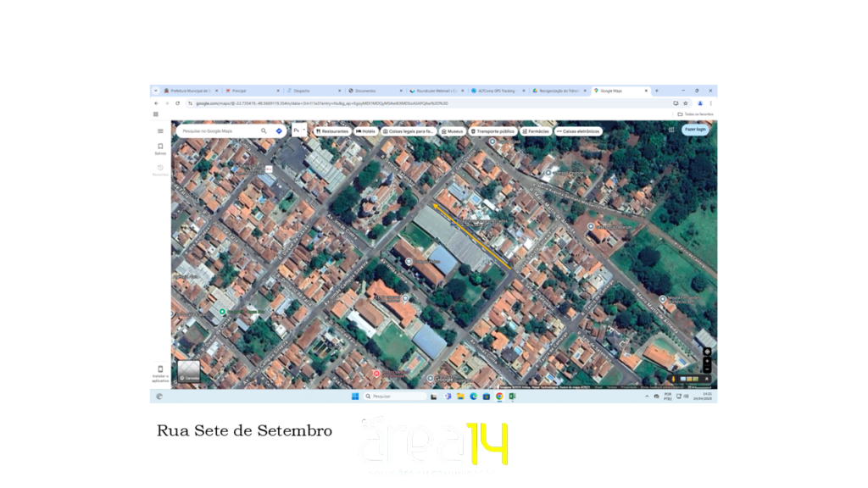The width and height of the screenshot is (868, 488).
Task: Click the my-location target button on map
Action: point(707,352)
